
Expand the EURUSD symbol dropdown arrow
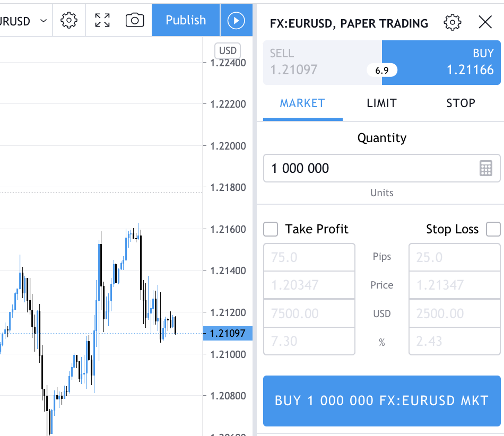click(44, 21)
